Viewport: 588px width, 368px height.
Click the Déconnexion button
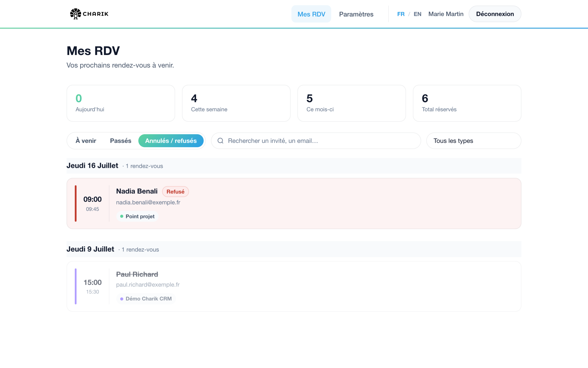click(495, 14)
